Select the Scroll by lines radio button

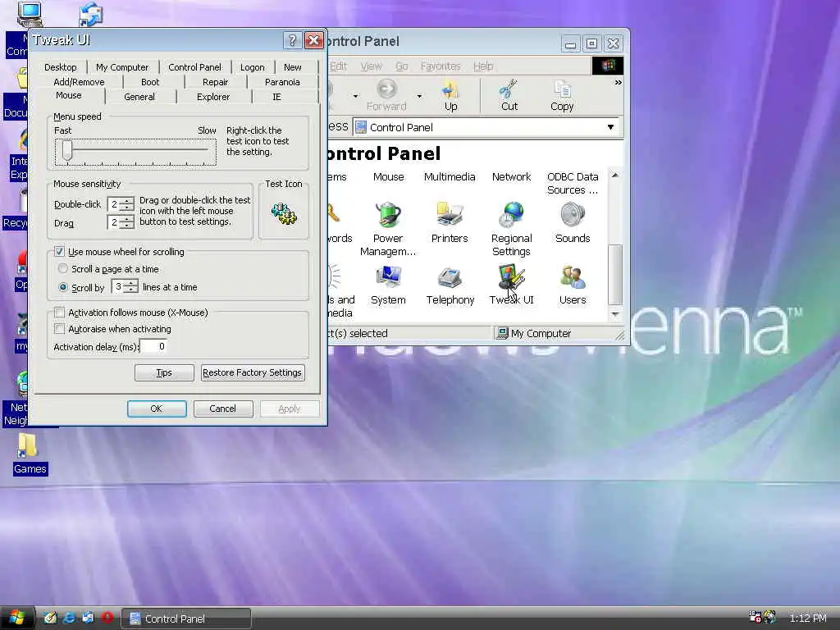pyautogui.click(x=62, y=287)
